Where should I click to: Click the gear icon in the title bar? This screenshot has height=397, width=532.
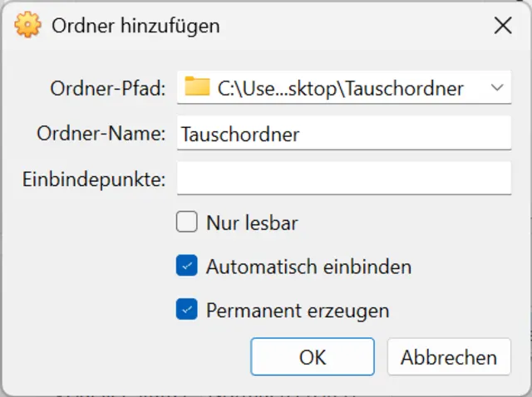coord(28,26)
